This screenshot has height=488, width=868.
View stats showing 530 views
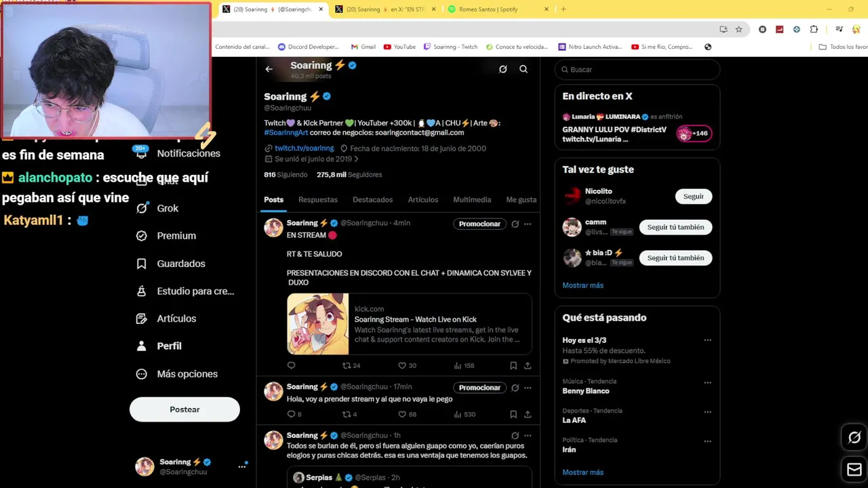click(464, 414)
